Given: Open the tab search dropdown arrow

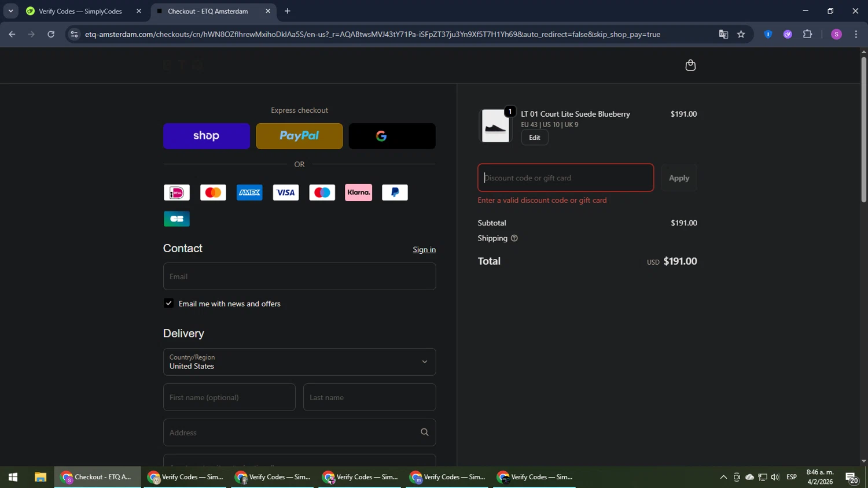Looking at the screenshot, I should [x=10, y=11].
